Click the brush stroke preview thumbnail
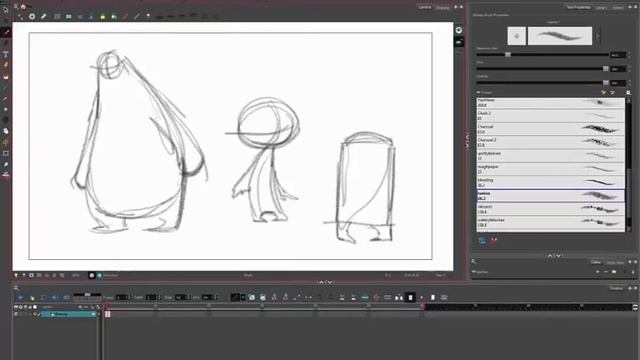 click(x=560, y=36)
